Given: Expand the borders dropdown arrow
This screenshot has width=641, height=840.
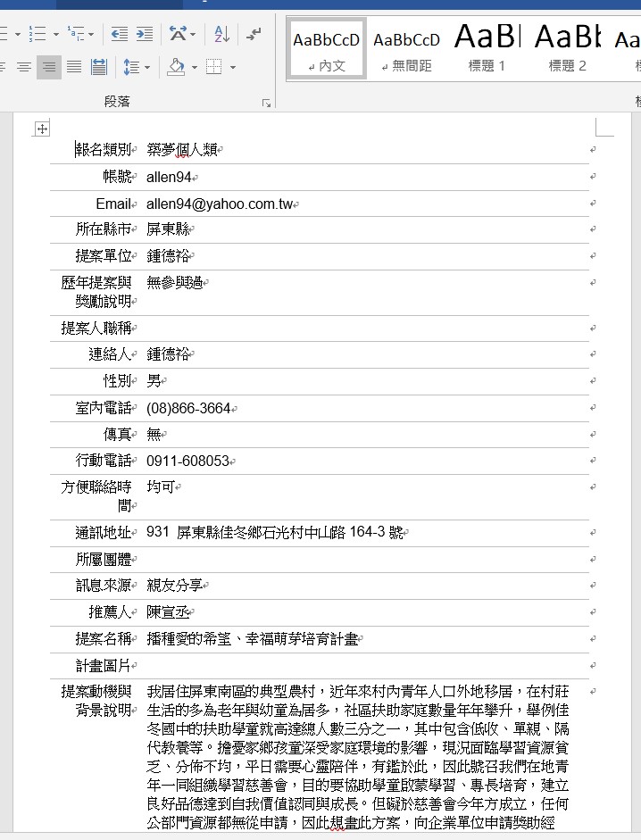Looking at the screenshot, I should click(x=233, y=67).
